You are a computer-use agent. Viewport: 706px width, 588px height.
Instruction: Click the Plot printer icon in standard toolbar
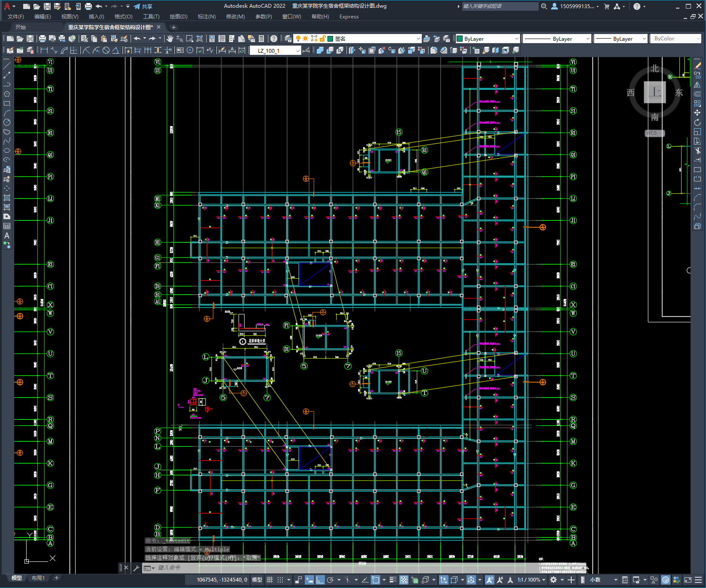tap(42, 39)
